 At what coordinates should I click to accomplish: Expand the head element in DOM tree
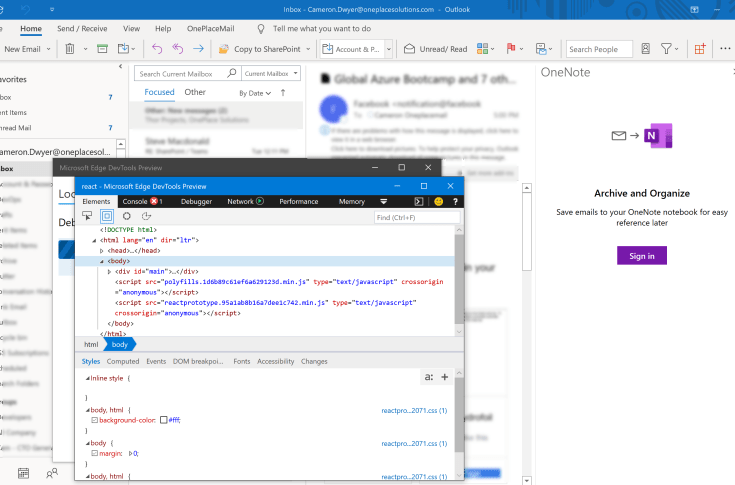[102, 250]
